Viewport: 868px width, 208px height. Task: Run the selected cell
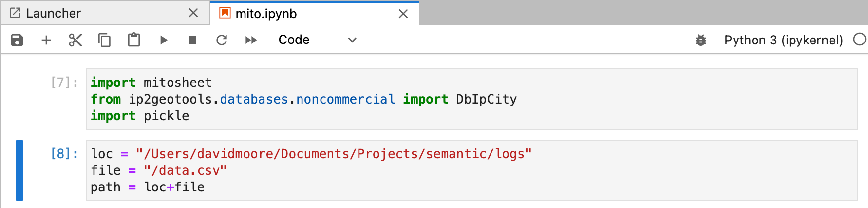(164, 40)
